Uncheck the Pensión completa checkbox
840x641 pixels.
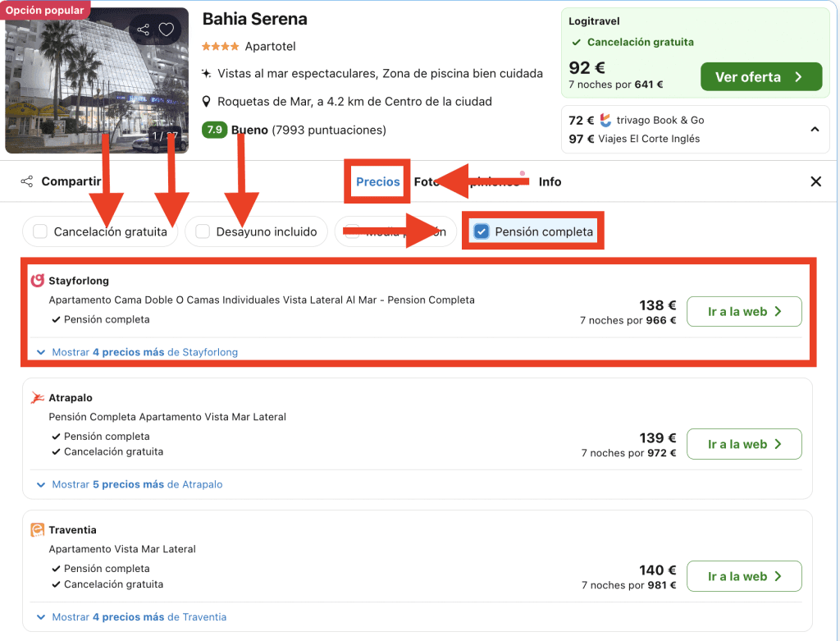click(482, 231)
